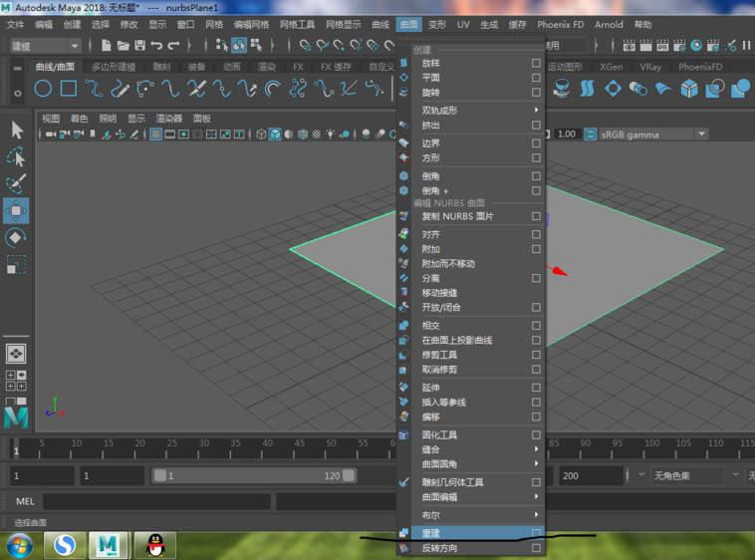Open option box for 重建 (Rebuild)
755x560 pixels.
click(x=536, y=533)
